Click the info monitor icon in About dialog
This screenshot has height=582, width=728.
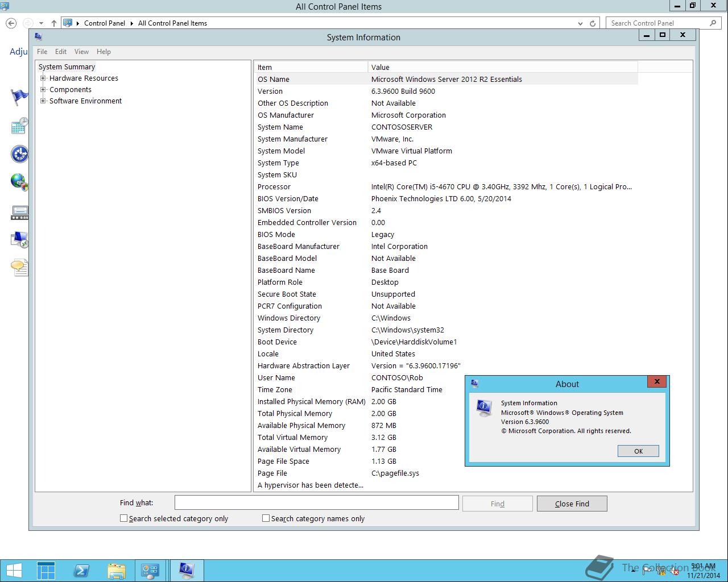tap(485, 408)
